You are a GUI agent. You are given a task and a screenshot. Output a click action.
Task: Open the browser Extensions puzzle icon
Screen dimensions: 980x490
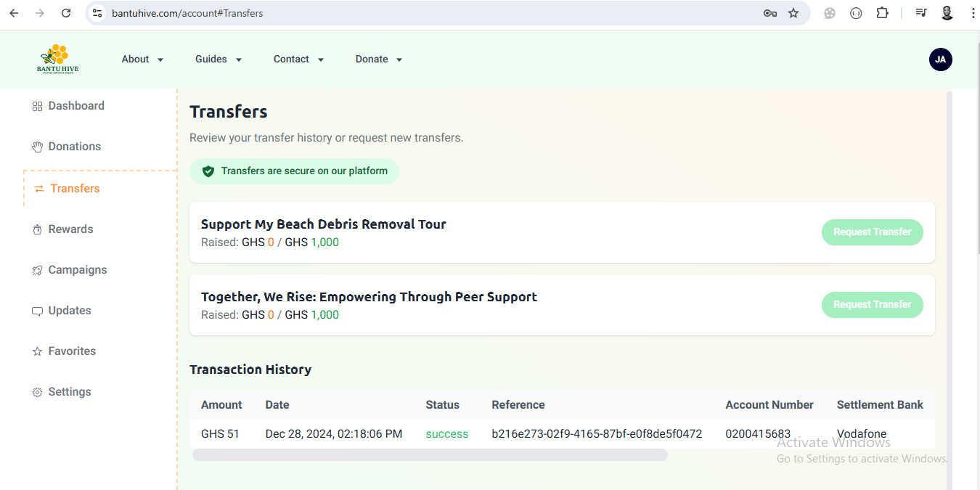882,13
